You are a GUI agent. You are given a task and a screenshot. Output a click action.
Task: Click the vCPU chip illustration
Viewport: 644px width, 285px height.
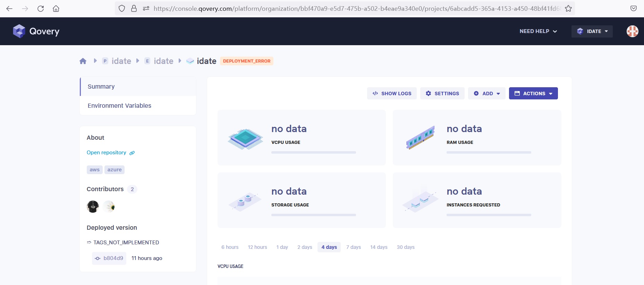tap(246, 139)
